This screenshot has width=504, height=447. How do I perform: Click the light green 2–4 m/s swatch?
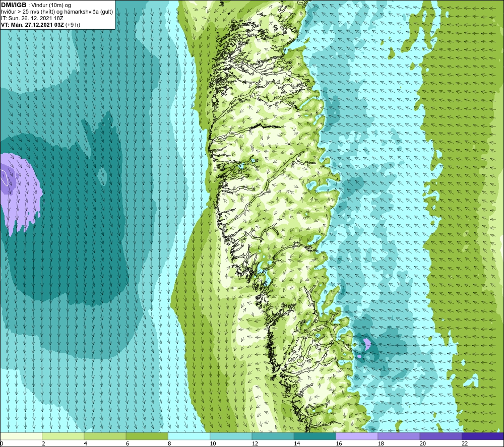tap(63, 436)
